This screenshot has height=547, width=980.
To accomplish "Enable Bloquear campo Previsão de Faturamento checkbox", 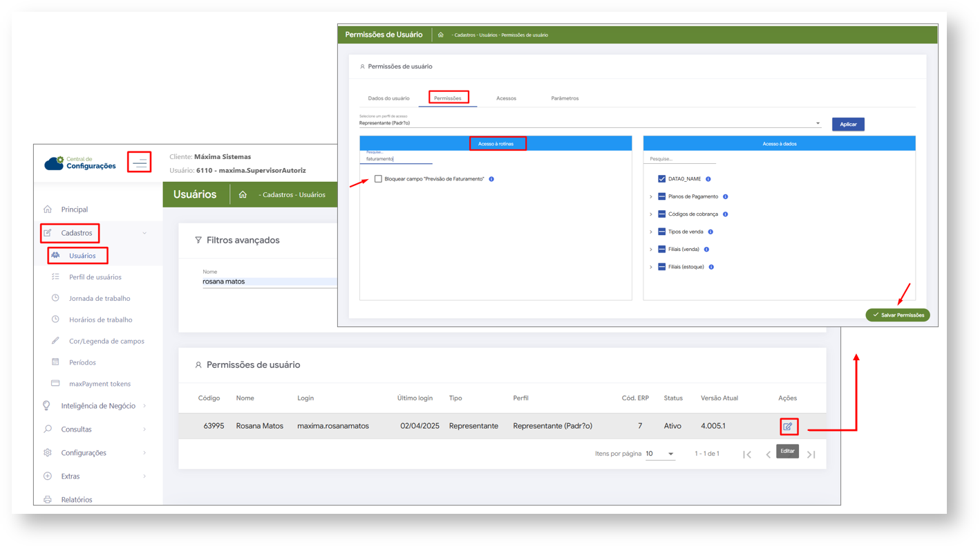I will click(x=378, y=179).
